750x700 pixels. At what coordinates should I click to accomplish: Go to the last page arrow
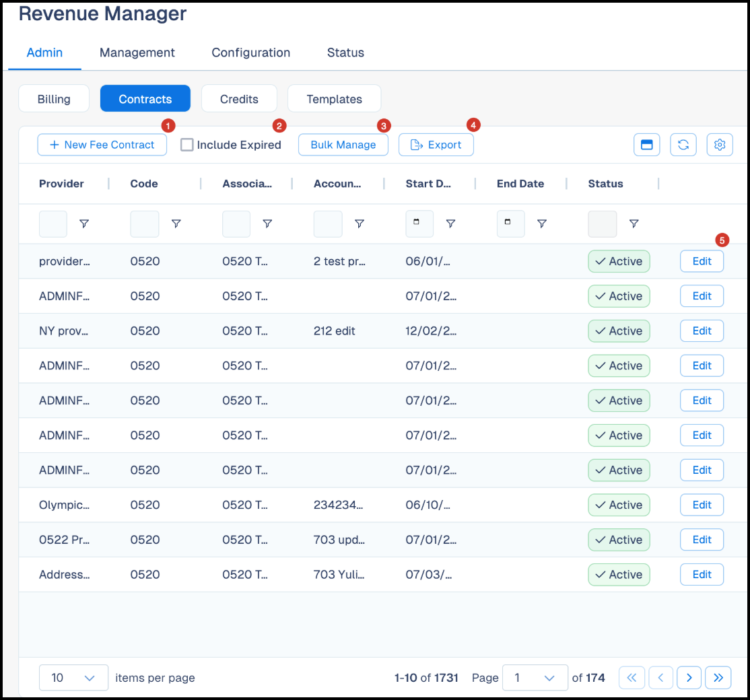[x=718, y=678]
